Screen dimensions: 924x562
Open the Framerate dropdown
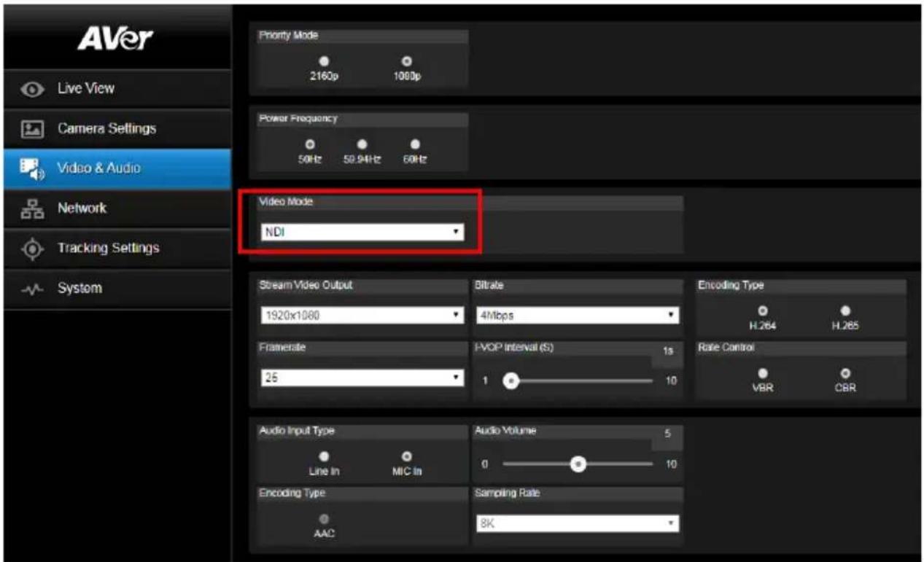[x=362, y=379]
